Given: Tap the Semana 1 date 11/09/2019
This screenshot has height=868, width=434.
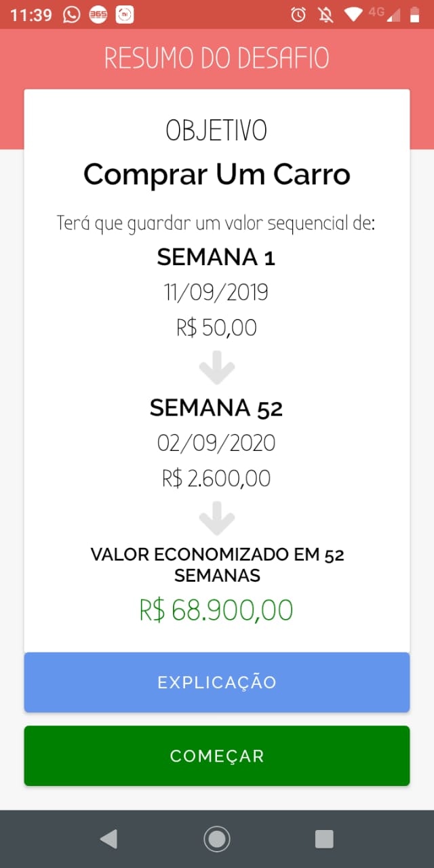Looking at the screenshot, I should click(x=216, y=292).
